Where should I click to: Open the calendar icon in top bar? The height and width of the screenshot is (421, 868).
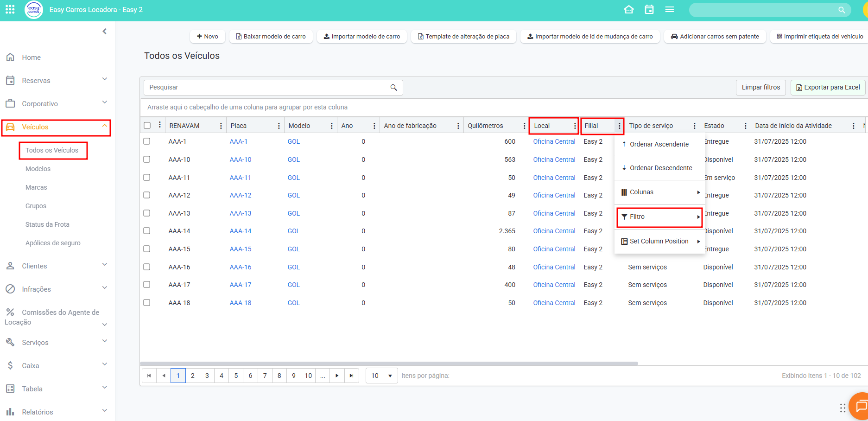pos(649,9)
